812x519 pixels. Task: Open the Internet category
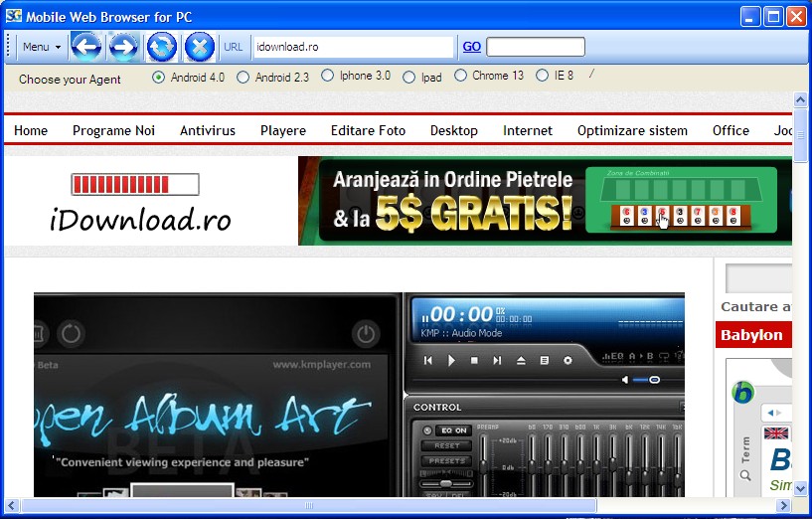[x=528, y=130]
